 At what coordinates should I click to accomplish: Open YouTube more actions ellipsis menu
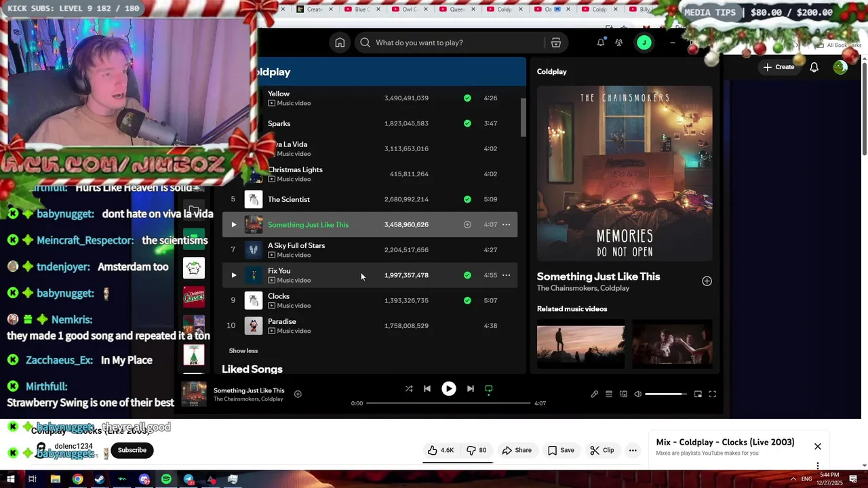[633, 450]
